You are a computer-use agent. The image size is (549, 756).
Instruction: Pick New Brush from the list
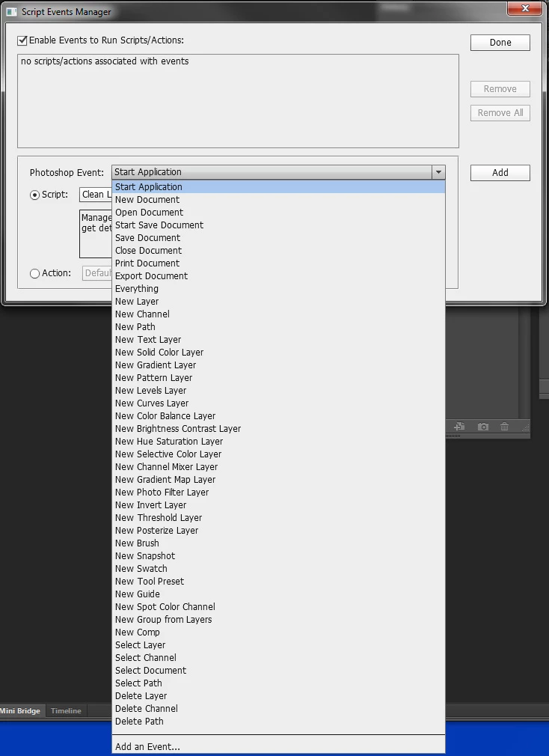click(x=278, y=543)
